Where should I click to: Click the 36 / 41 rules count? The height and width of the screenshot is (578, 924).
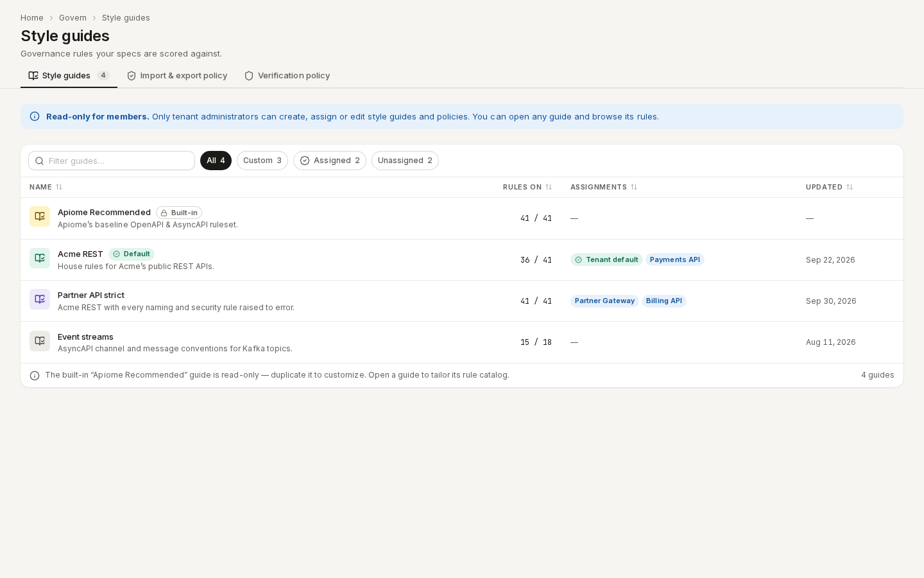click(x=536, y=260)
